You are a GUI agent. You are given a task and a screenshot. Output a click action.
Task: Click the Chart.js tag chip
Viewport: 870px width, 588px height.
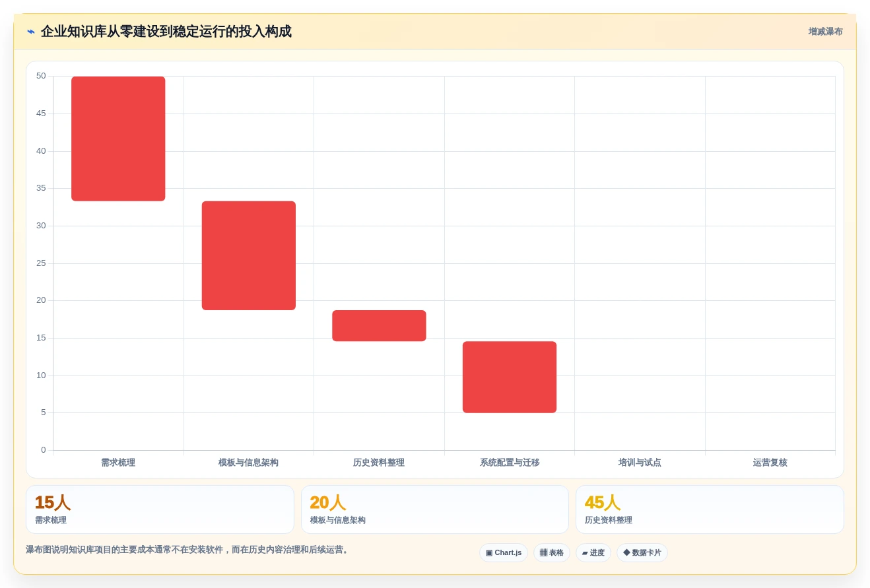click(504, 553)
